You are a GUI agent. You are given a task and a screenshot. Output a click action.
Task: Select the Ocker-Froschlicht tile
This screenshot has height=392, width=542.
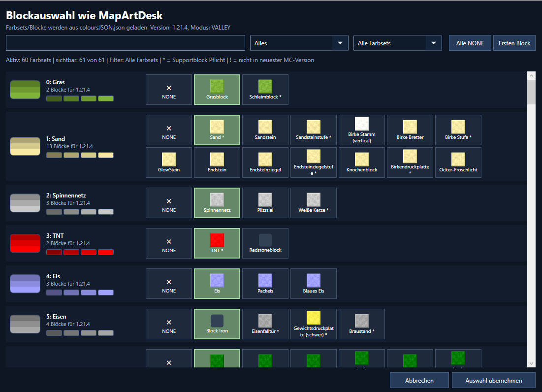pyautogui.click(x=458, y=163)
